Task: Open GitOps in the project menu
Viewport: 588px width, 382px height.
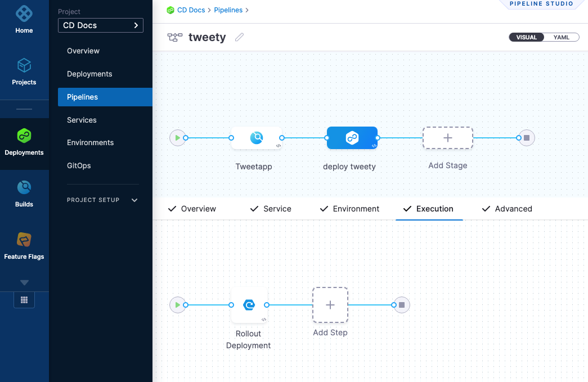Action: tap(79, 165)
